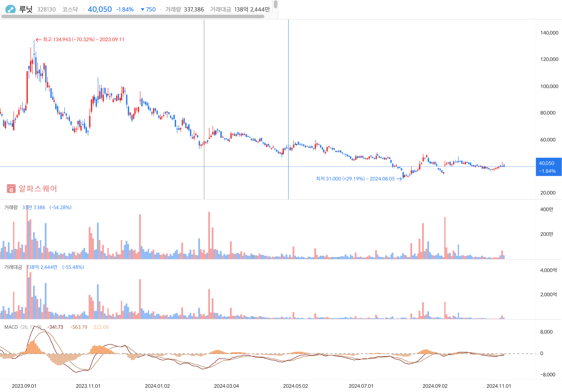Click the 100,000 price axis label
This screenshot has width=562, height=392.
549,86
